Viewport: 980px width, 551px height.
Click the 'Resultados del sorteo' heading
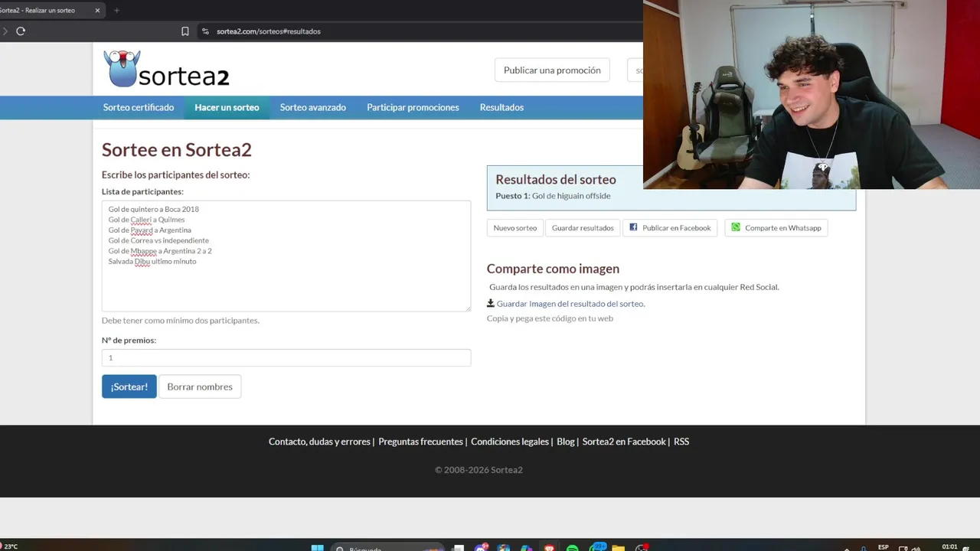tap(556, 180)
